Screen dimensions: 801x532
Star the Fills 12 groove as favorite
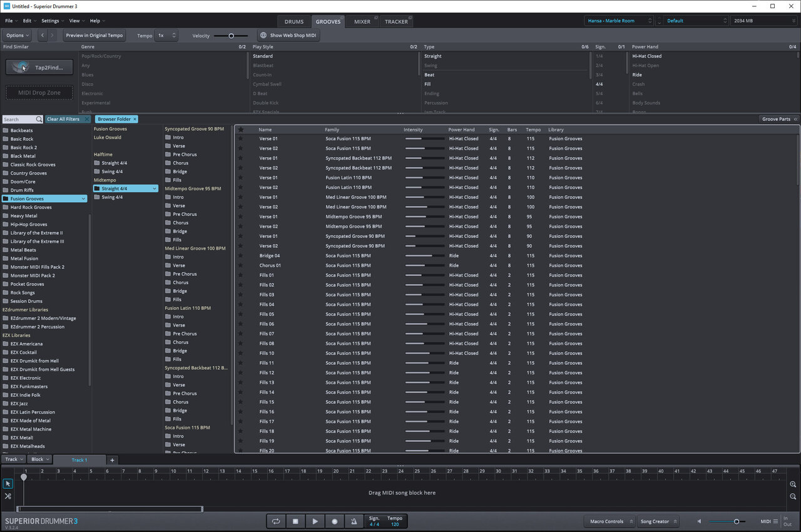pos(240,372)
